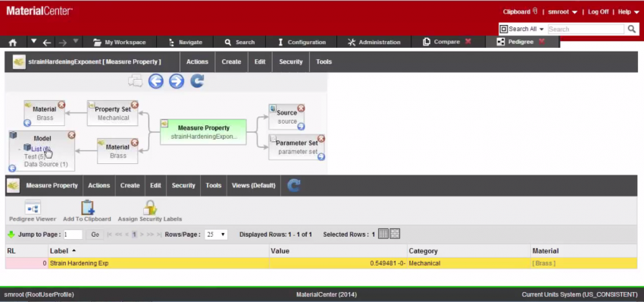Viewport: 644px width, 302px height.
Task: Remove the Parameter Set node via red X
Action: coord(321,139)
